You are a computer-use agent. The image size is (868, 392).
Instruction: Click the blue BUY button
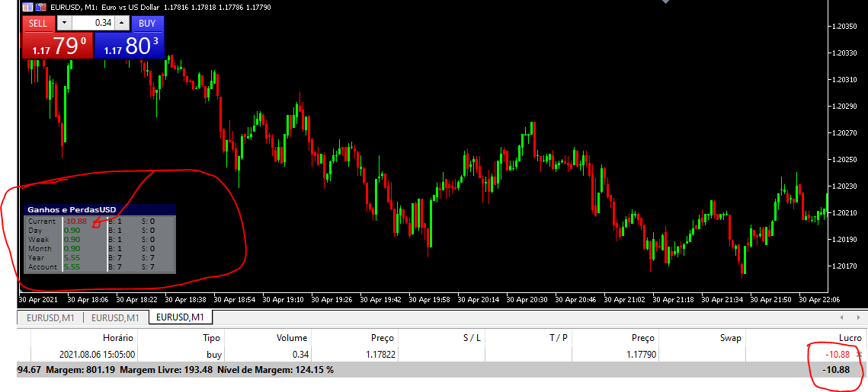[147, 24]
